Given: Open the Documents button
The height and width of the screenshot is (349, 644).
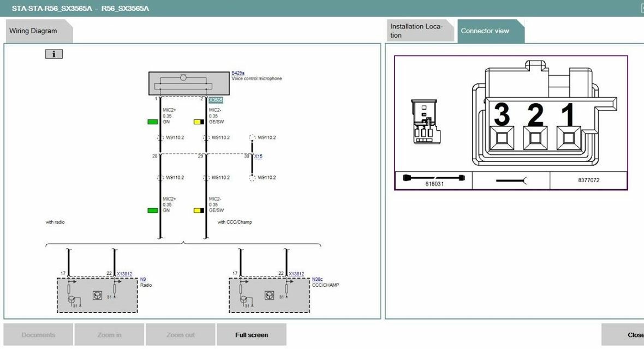Looking at the screenshot, I should coord(38,335).
